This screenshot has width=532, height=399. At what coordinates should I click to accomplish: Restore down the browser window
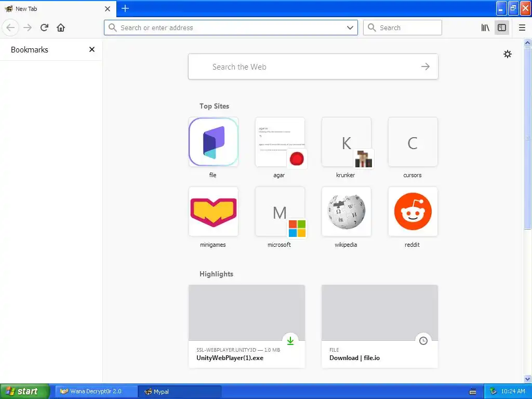513,8
